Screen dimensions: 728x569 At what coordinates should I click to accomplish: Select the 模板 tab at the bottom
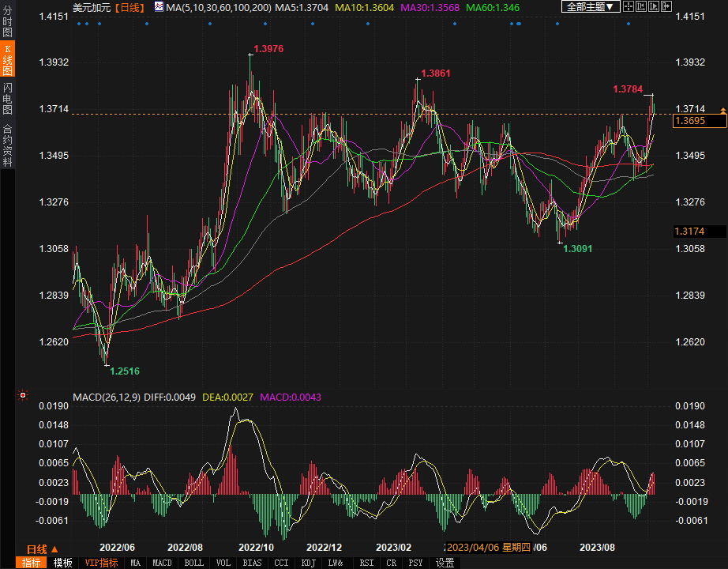(x=62, y=563)
